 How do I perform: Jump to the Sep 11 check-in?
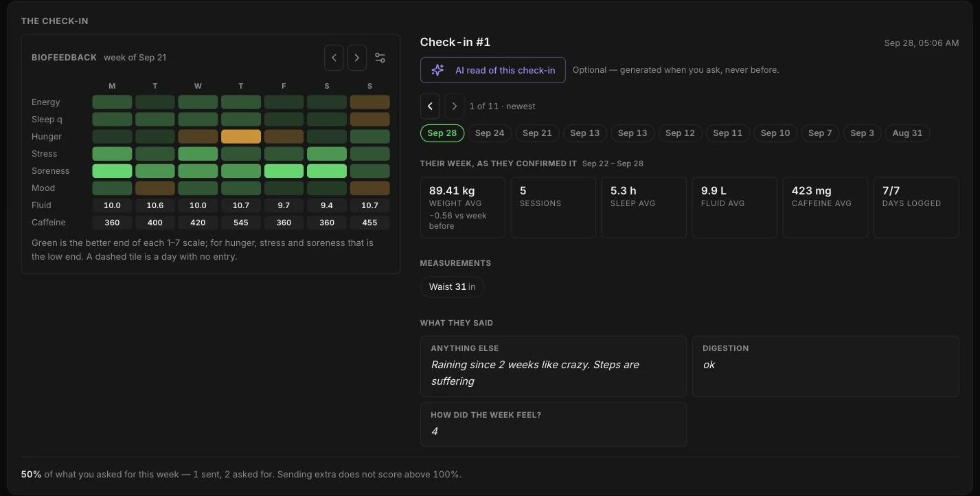coord(727,133)
